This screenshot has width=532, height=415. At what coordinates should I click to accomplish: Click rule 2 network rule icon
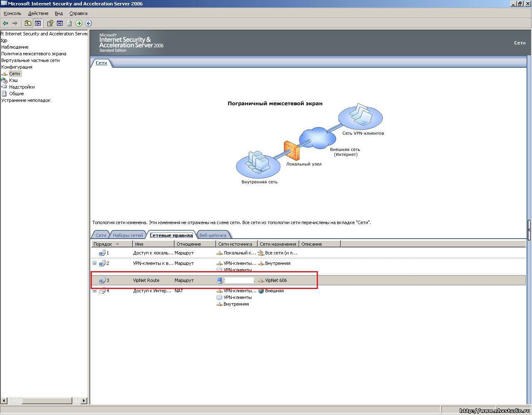click(102, 263)
